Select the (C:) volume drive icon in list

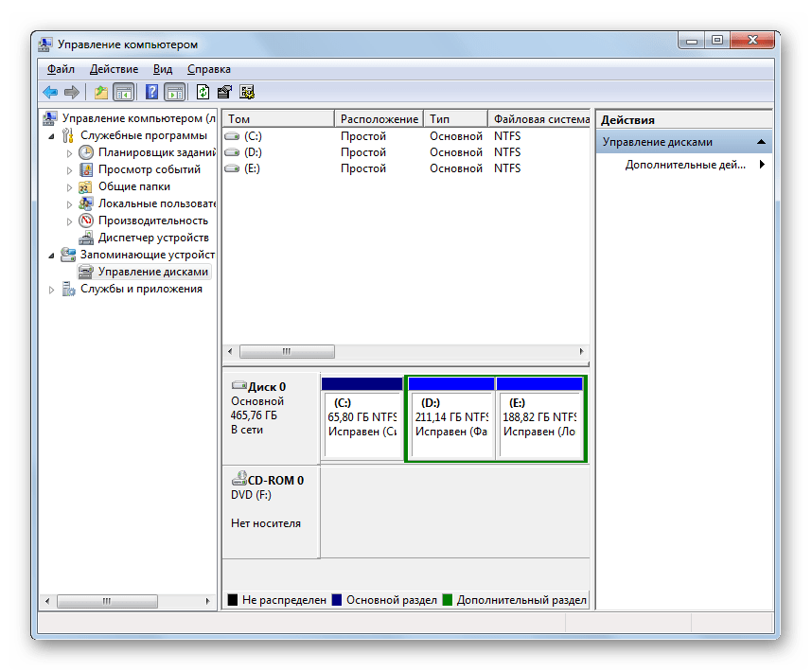232,135
